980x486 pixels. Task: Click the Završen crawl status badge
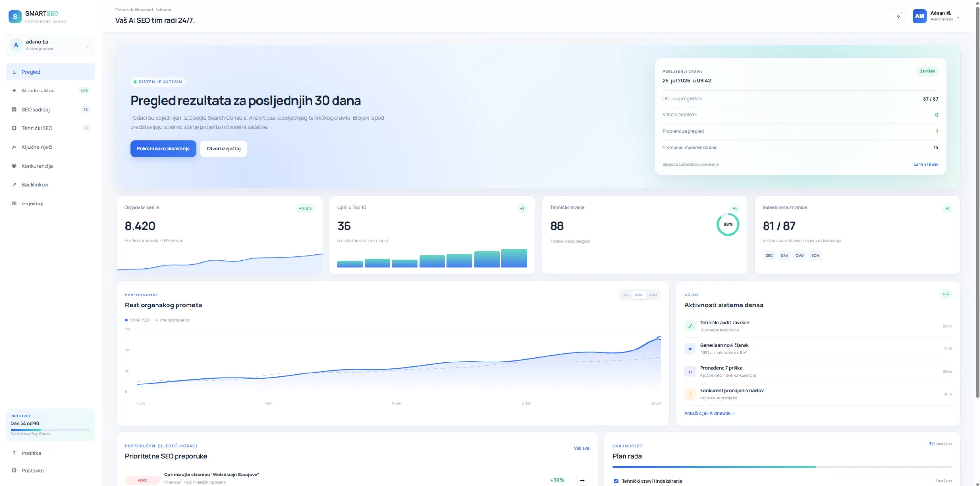927,71
